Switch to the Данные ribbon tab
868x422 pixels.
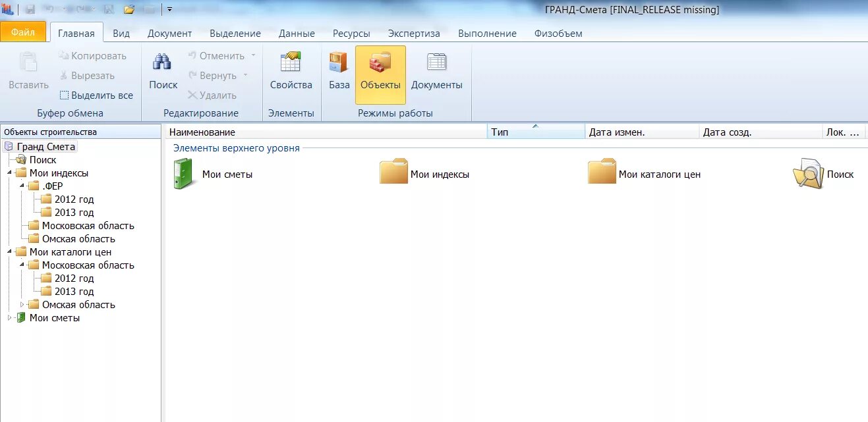(x=297, y=33)
